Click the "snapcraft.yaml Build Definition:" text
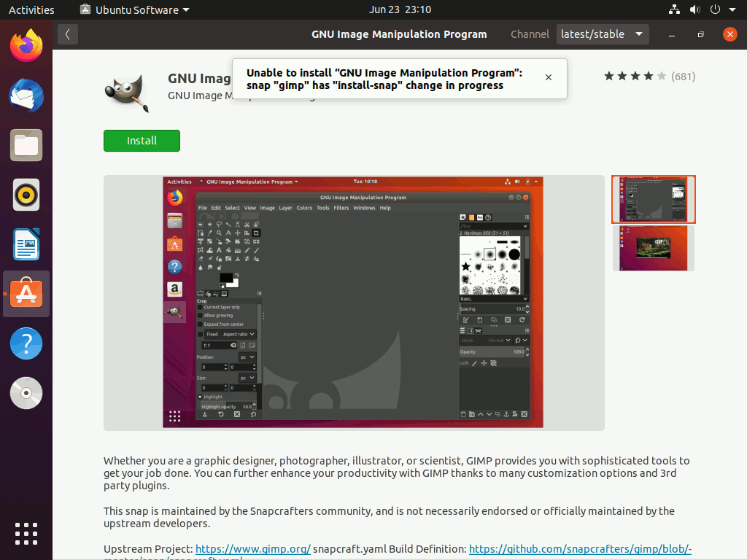 click(390, 548)
